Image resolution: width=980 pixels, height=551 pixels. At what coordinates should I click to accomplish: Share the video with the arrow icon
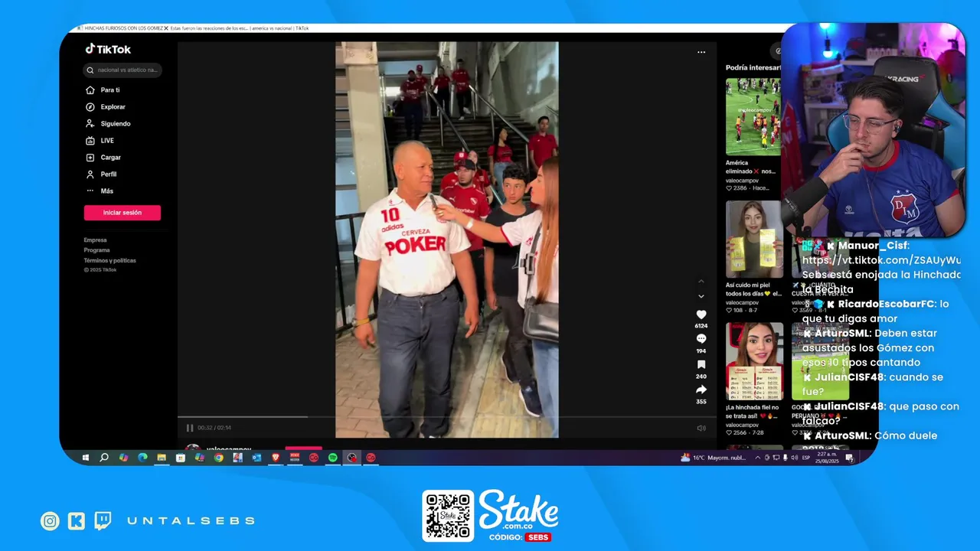(x=701, y=390)
